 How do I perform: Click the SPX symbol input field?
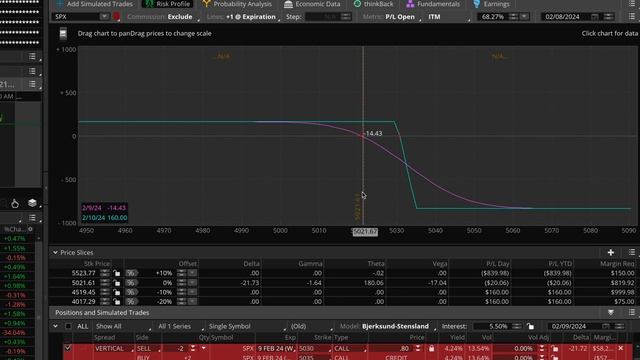pos(76,17)
